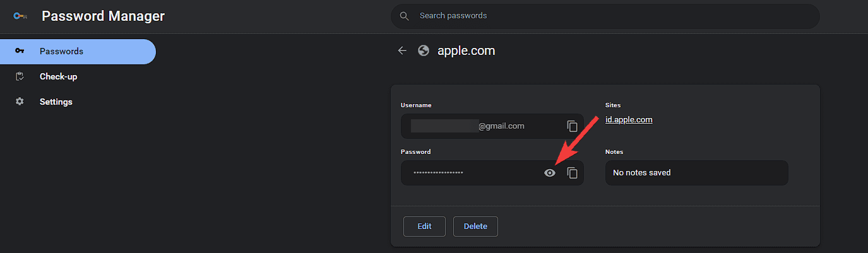Focus the Search passwords field
Image resolution: width=868 pixels, height=253 pixels.
coord(605,16)
